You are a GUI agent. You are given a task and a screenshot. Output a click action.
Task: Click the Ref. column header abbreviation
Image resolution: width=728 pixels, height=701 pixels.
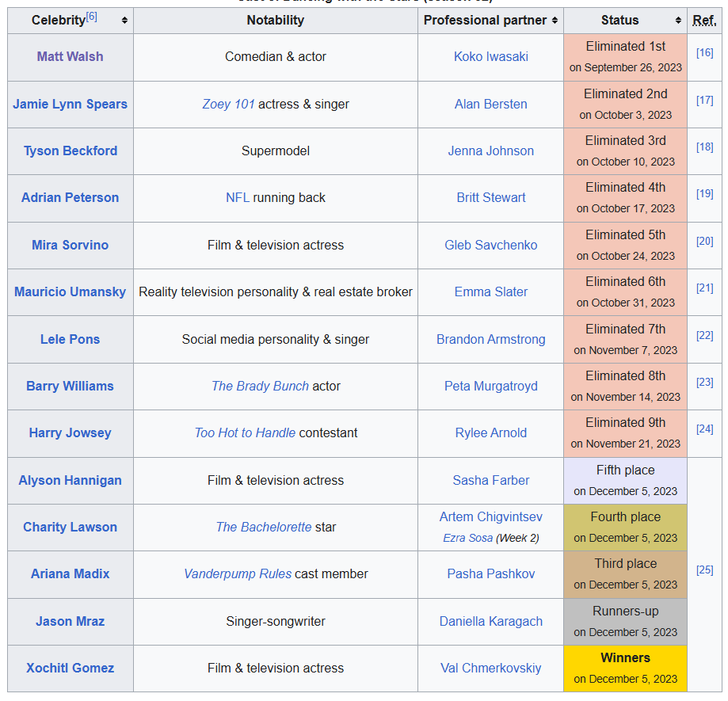coord(704,21)
